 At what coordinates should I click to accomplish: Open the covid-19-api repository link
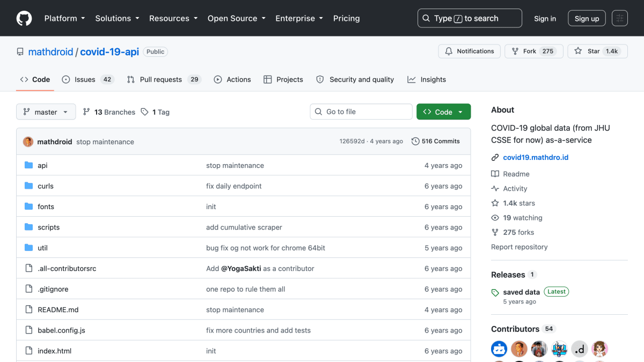109,52
